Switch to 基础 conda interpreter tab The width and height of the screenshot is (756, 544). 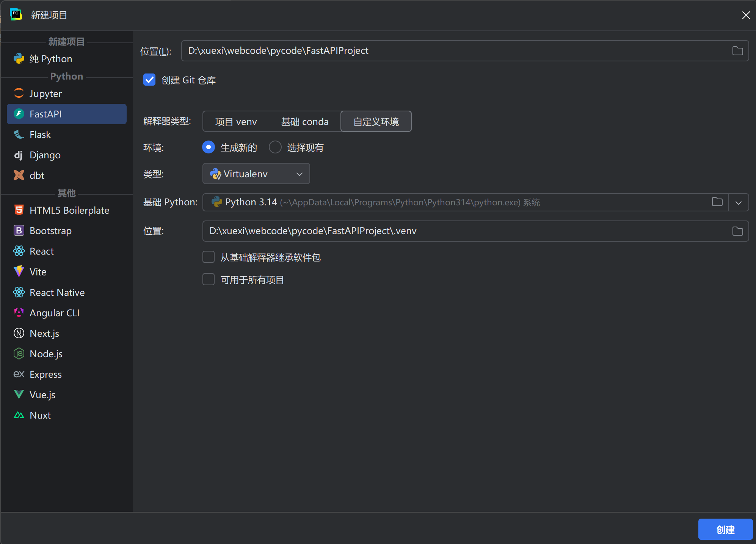point(305,122)
